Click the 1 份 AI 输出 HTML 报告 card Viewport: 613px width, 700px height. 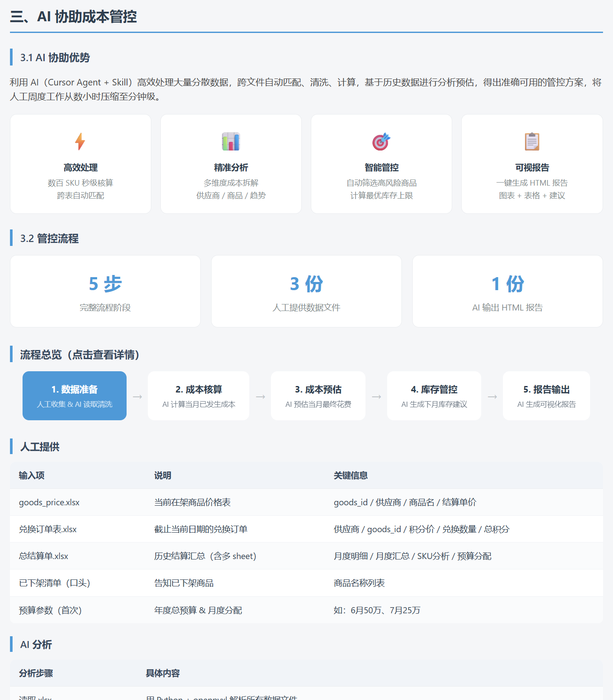508,291
